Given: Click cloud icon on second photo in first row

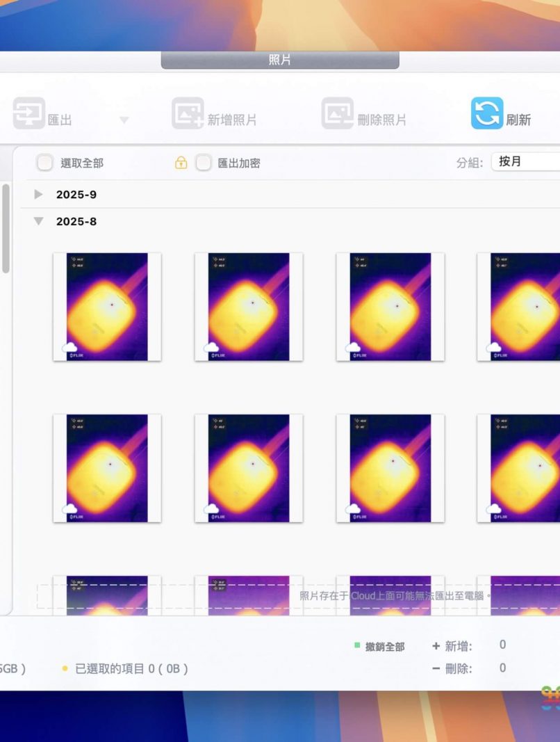Looking at the screenshot, I should [211, 348].
